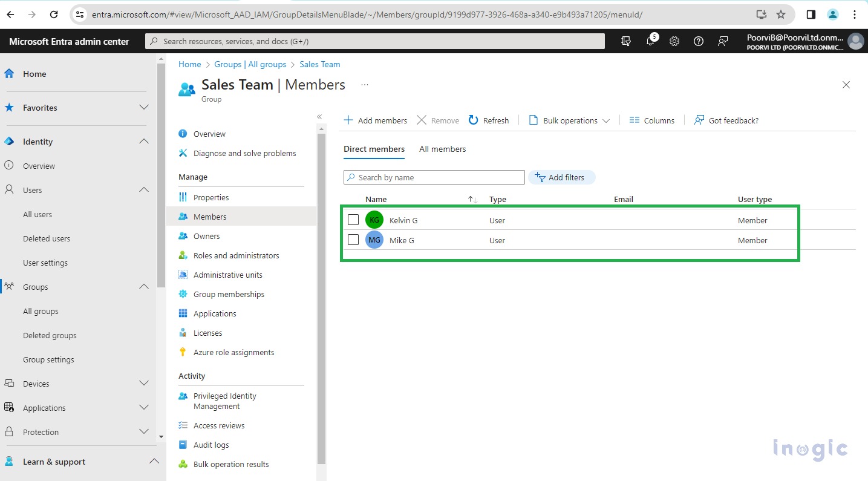Select the Kelvin G checkbox

click(353, 220)
